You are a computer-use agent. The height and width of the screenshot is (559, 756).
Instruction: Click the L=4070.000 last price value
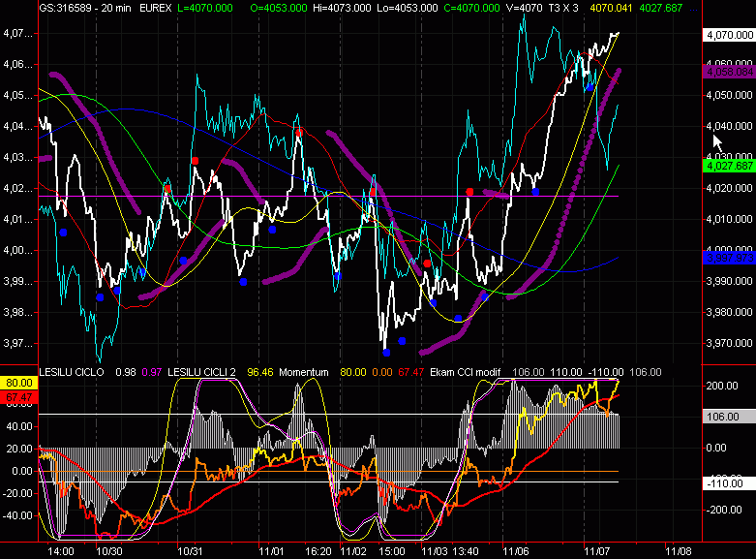click(x=205, y=8)
